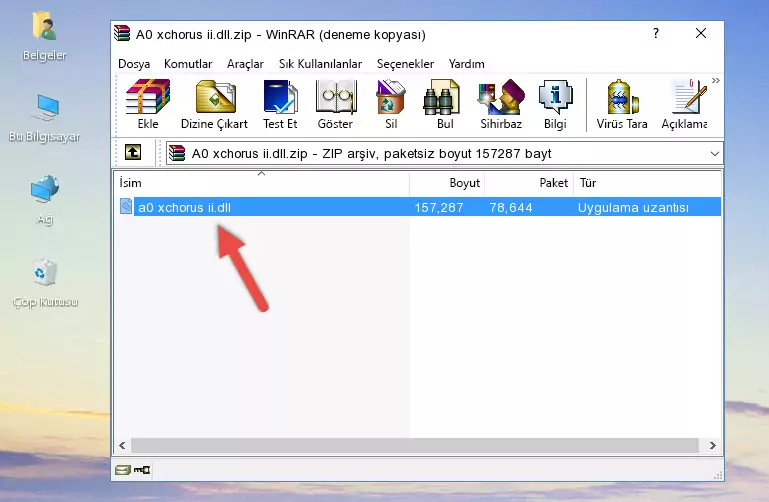769x502 pixels.
Task: Click the question mark help button
Action: click(656, 33)
